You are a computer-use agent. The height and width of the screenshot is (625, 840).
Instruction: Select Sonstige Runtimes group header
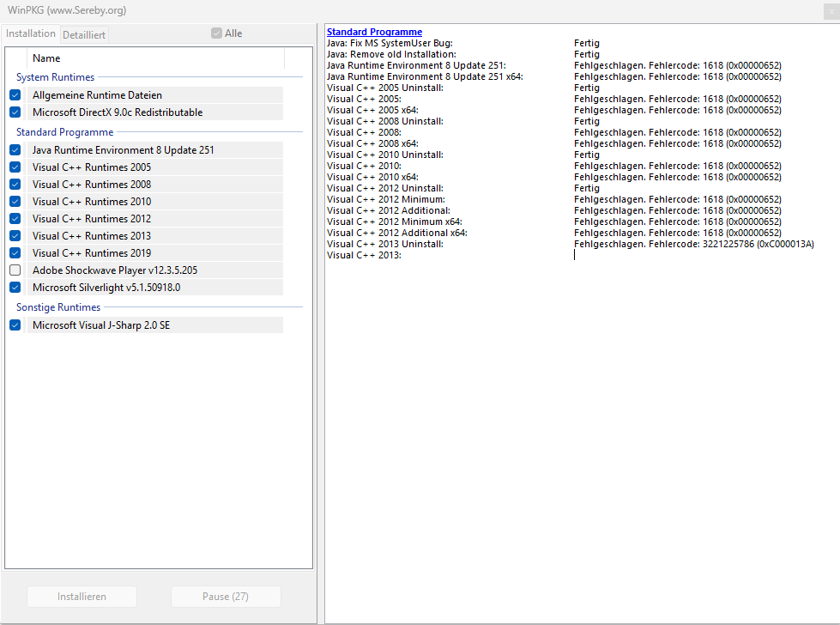coord(58,307)
